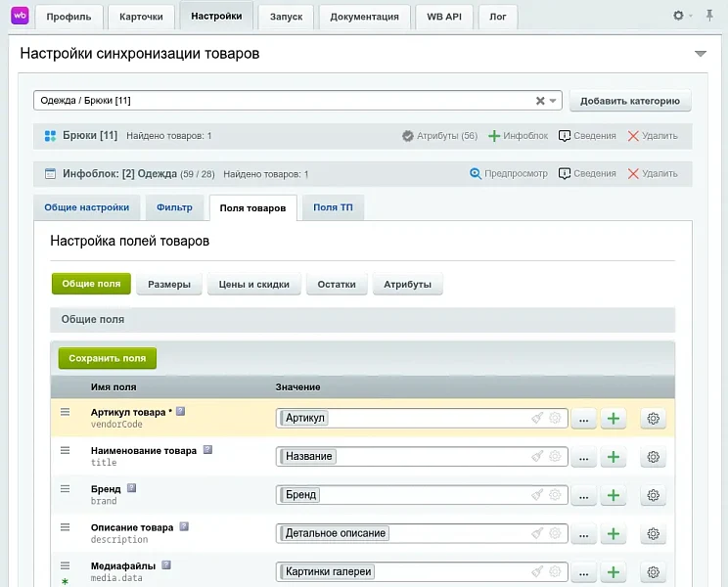Click the drag handle of Медиафайлы row
This screenshot has height=587, width=728.
65,565
